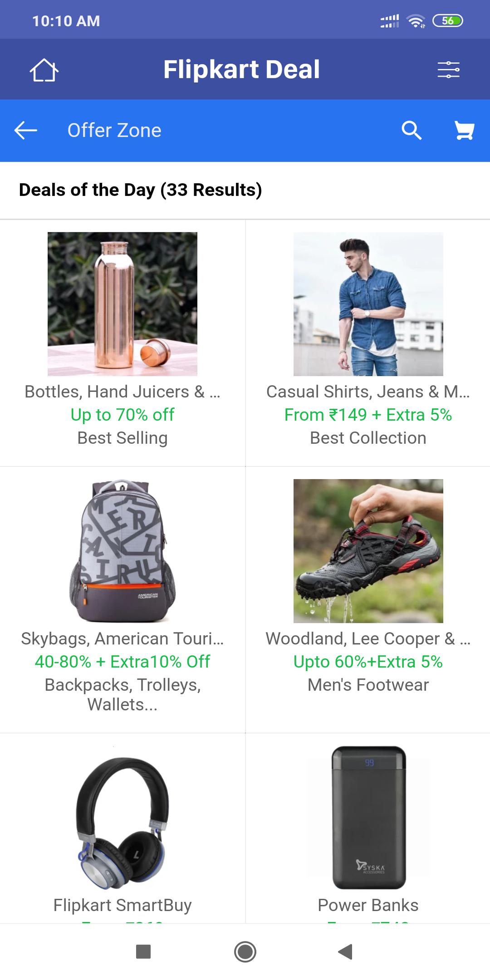490x980 pixels.
Task: Open the filter sliders icon
Action: click(x=448, y=70)
